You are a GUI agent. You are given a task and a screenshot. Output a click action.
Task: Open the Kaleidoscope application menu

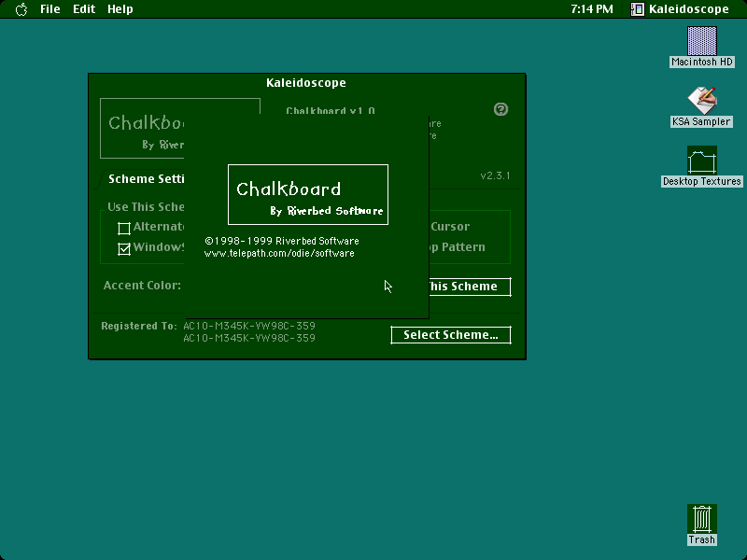click(680, 9)
